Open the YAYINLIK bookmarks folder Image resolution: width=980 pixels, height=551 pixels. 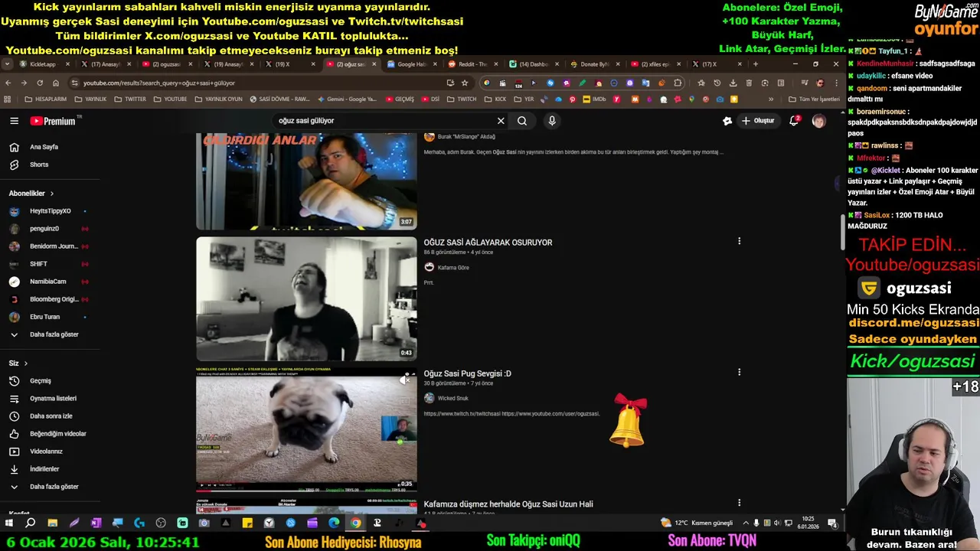[x=90, y=99]
